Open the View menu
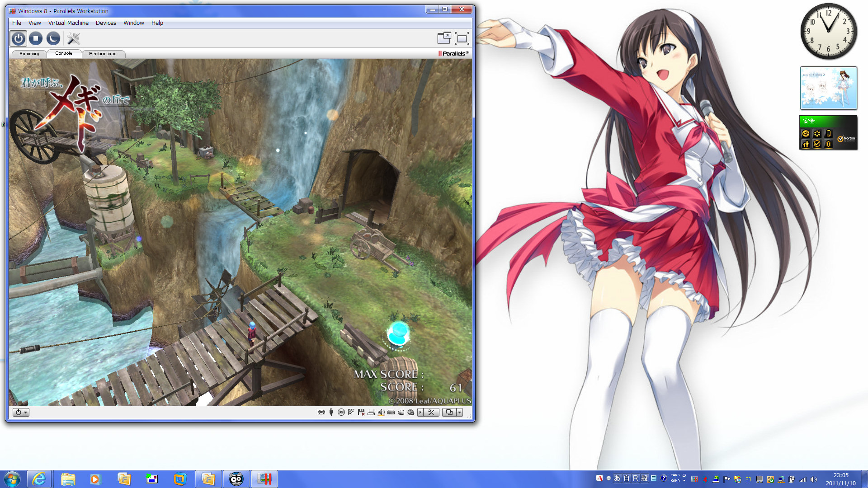The width and height of the screenshot is (868, 488). tap(35, 23)
